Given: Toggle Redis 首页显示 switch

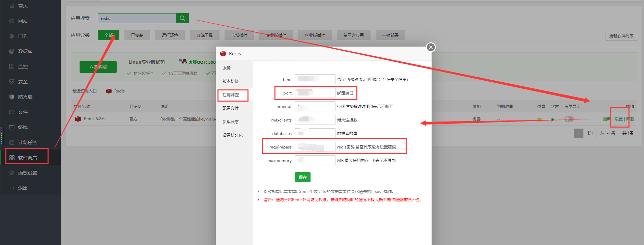Looking at the screenshot, I should [x=569, y=119].
